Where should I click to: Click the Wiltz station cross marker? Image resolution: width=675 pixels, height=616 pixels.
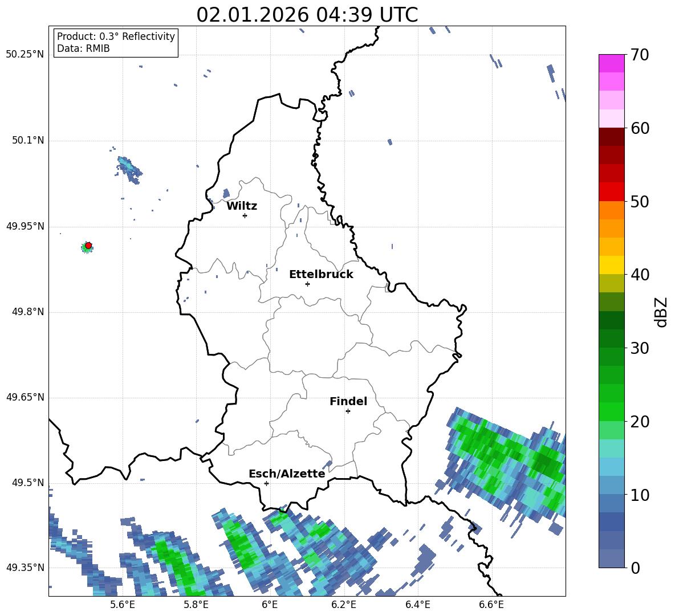tap(245, 215)
